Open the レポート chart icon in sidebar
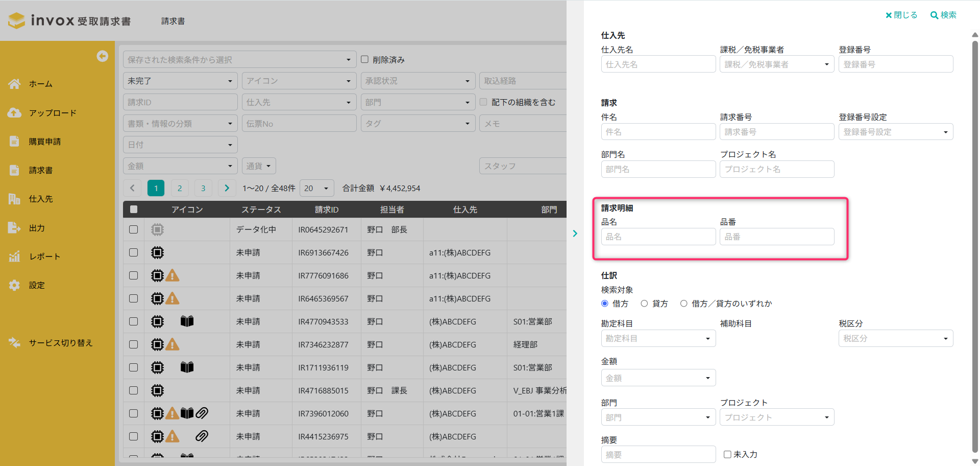The image size is (980, 466). 14,257
